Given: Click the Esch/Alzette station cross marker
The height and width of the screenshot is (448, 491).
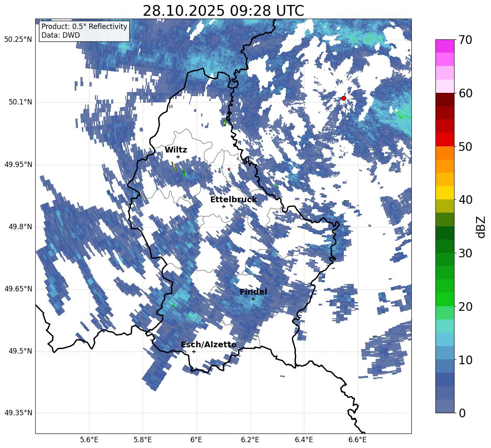Looking at the screenshot, I should click(x=194, y=351).
